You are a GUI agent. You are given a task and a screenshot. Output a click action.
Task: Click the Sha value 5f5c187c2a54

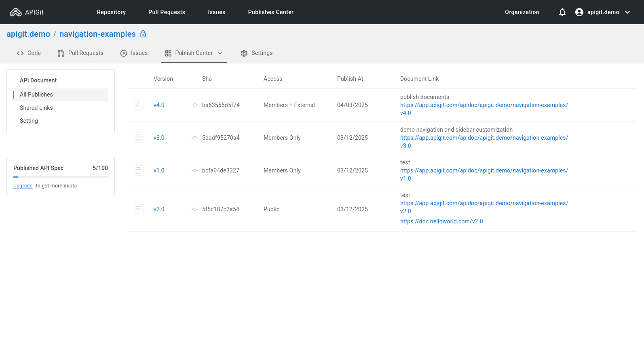[x=221, y=209]
